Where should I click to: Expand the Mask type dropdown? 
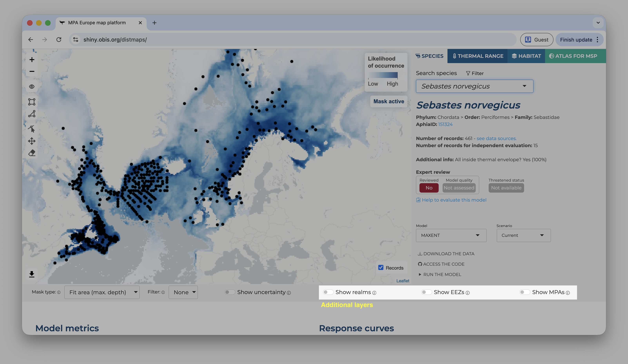click(x=102, y=292)
